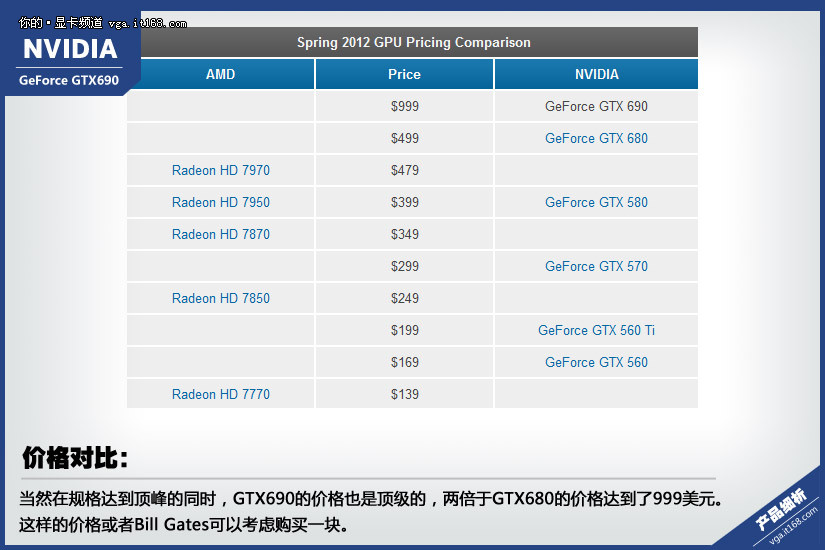825x550 pixels.
Task: Select the $349 price cell
Action: (x=404, y=234)
